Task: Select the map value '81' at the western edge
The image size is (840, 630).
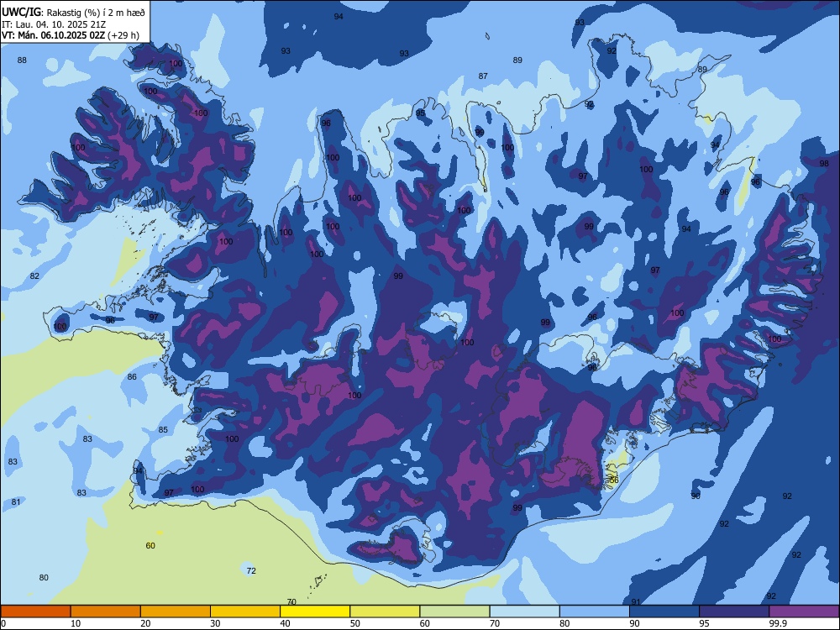Action: click(x=16, y=502)
